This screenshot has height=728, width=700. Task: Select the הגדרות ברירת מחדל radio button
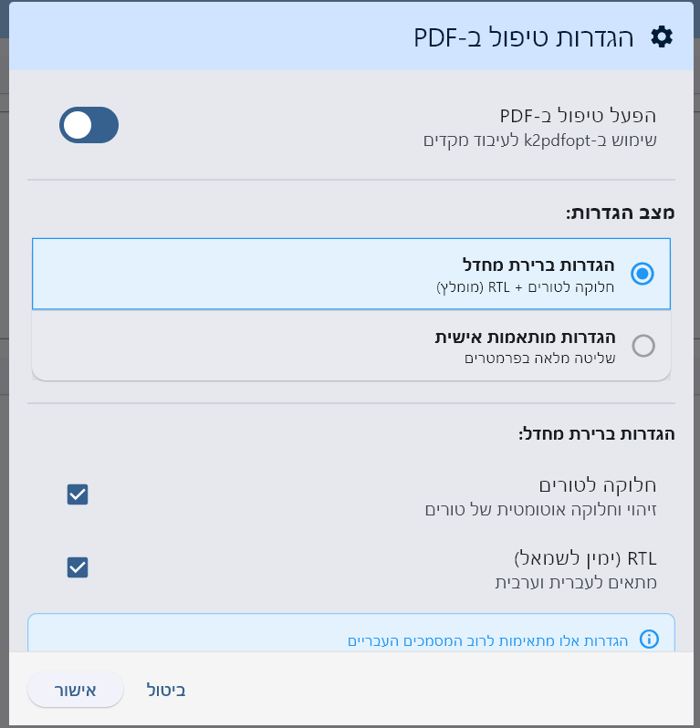click(x=643, y=273)
